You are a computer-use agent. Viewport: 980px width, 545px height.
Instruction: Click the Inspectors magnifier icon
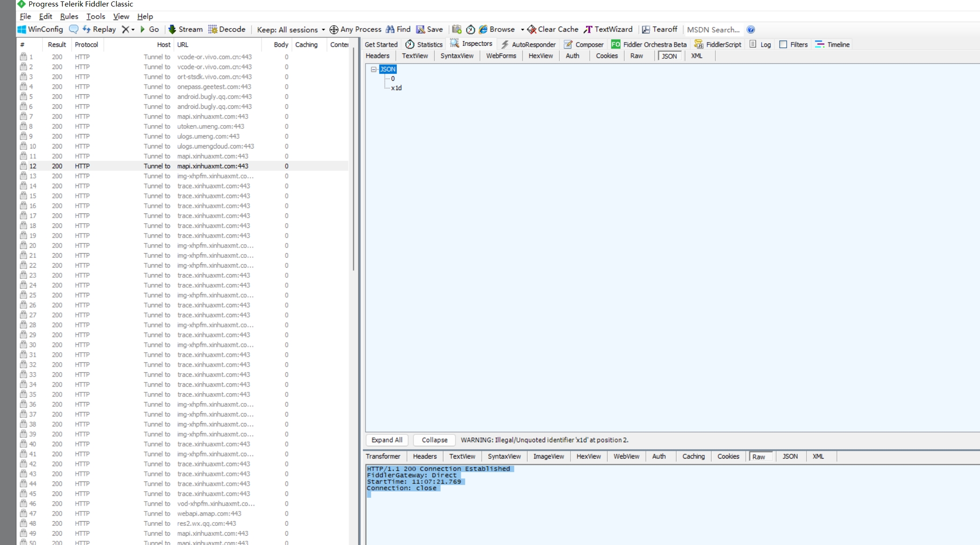pyautogui.click(x=454, y=43)
